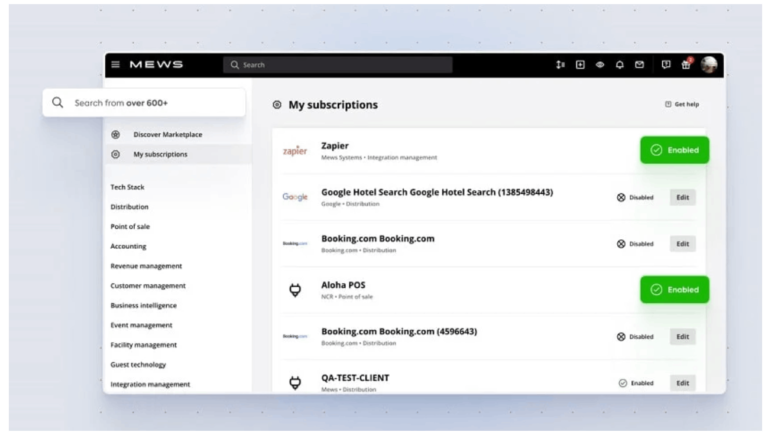
Task: Click Edit for QA-TEST-CLIENT
Action: [x=683, y=382]
